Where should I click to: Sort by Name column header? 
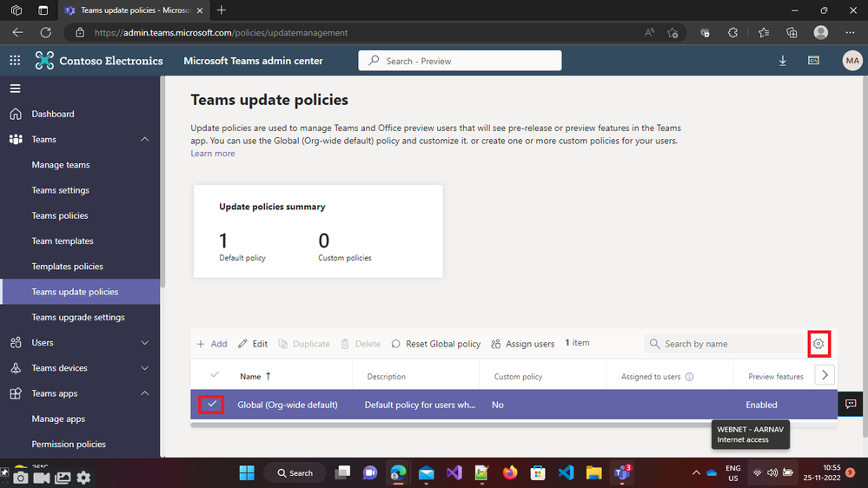coord(255,376)
